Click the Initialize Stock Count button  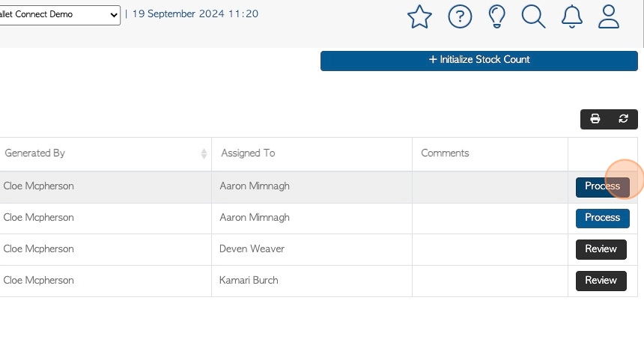(479, 61)
